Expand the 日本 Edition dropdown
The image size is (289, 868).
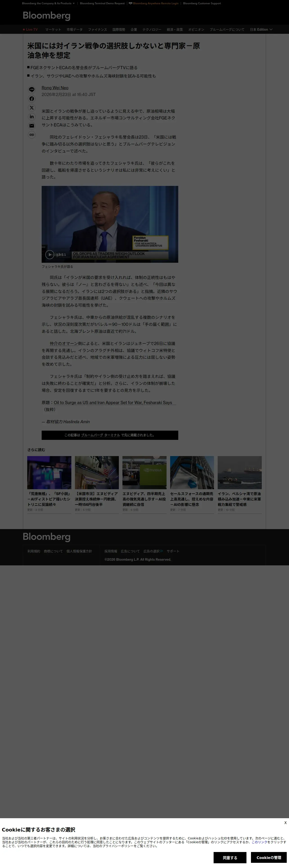[x=261, y=30]
